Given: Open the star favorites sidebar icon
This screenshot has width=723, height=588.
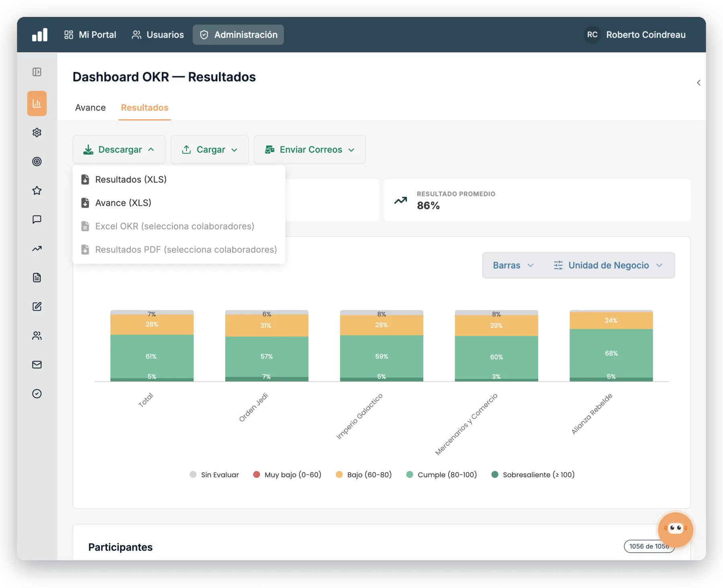Looking at the screenshot, I should 37,190.
